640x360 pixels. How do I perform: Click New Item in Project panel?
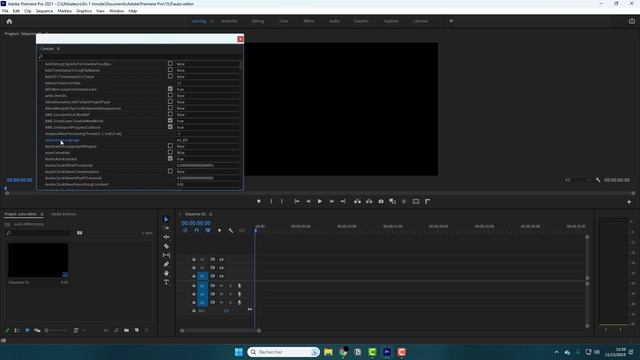click(x=137, y=330)
